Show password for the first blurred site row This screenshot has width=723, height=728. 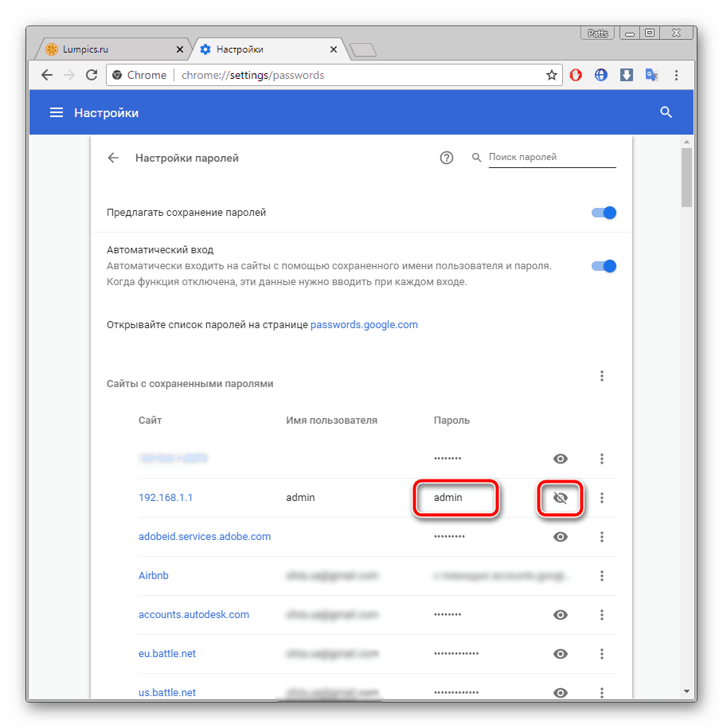pos(560,459)
